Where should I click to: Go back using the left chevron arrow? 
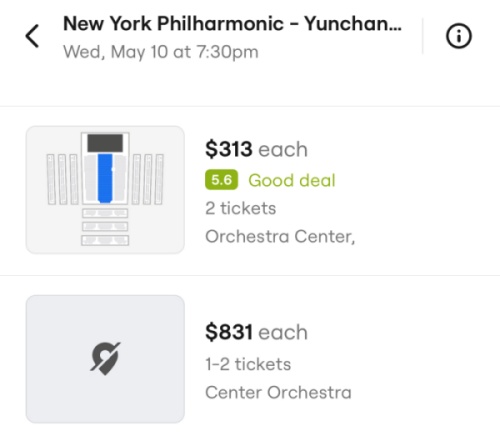[x=32, y=36]
